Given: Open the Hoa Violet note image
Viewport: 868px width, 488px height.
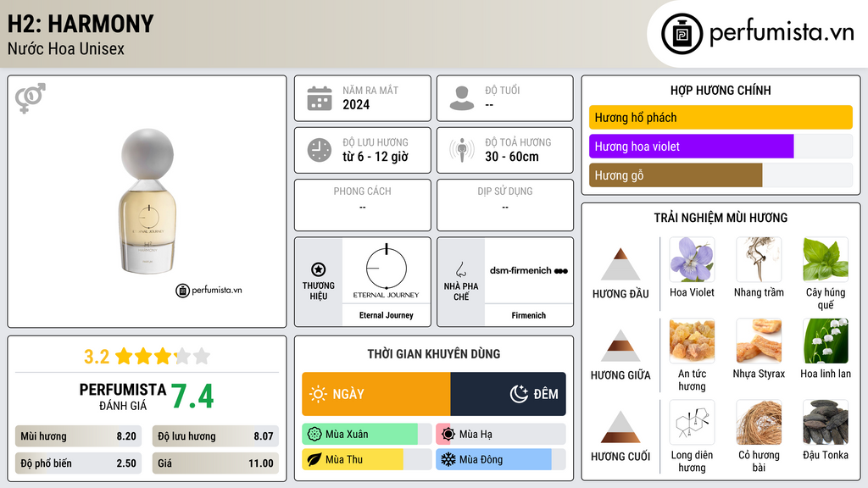Looking at the screenshot, I should (x=692, y=259).
